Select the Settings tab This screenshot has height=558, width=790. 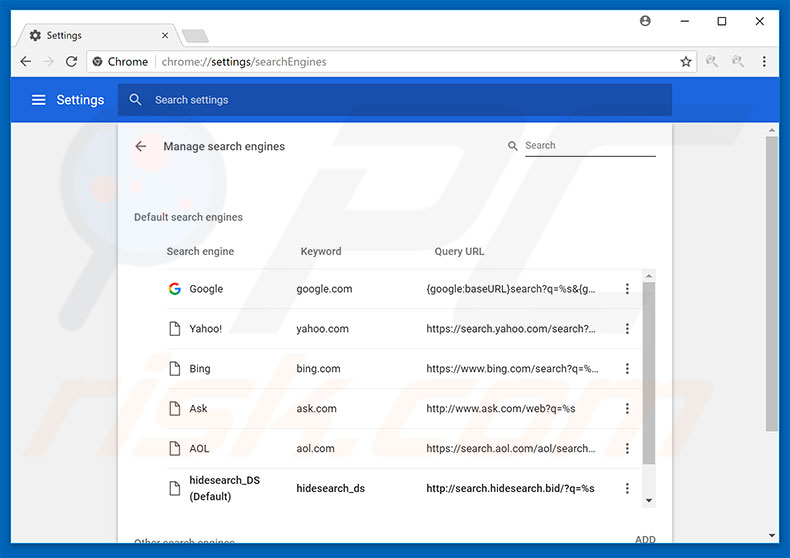coord(99,35)
